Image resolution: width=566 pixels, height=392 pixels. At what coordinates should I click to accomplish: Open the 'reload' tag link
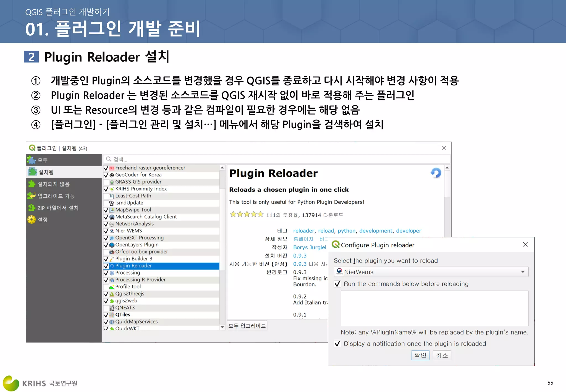click(326, 231)
